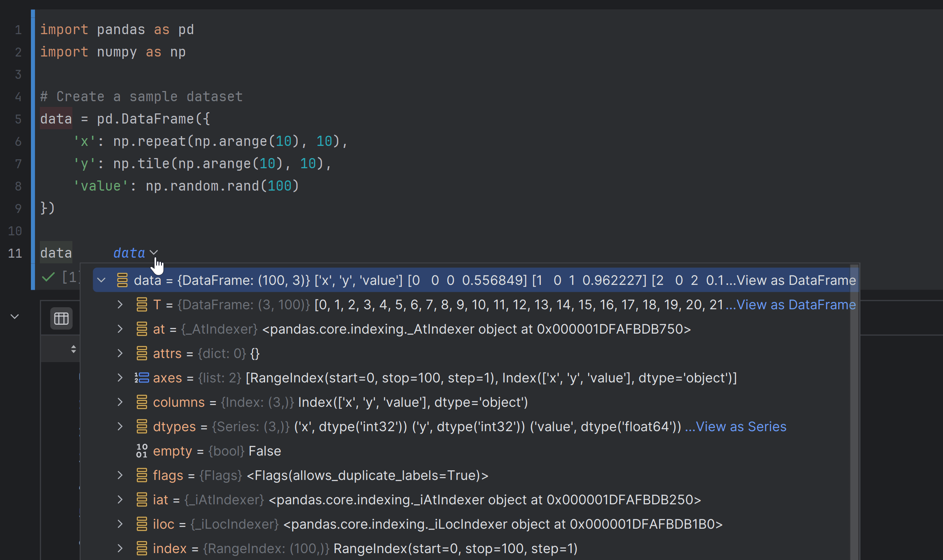
Task: Click the variable icon next to iat
Action: pyautogui.click(x=141, y=499)
